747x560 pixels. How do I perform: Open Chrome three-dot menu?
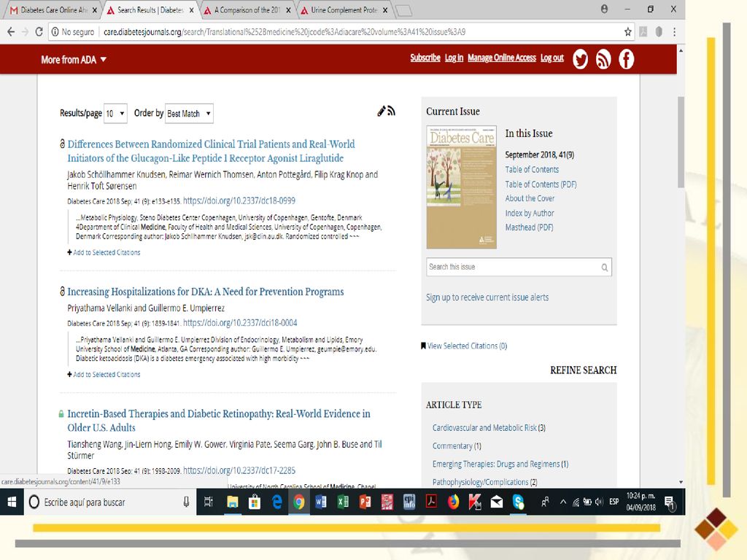[674, 32]
